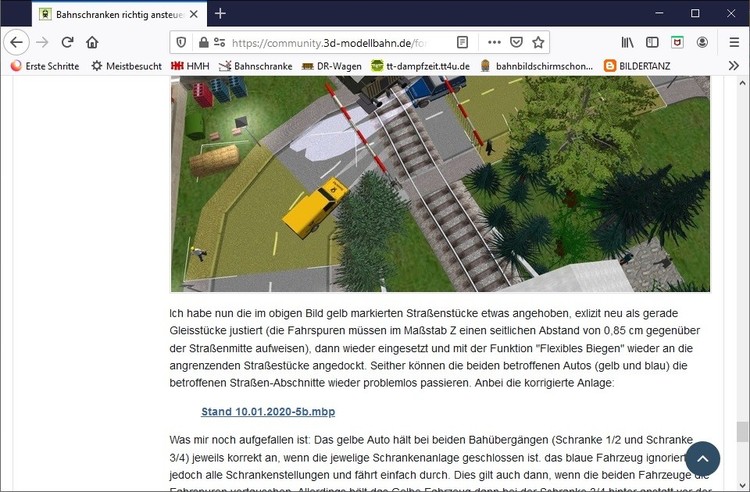This screenshot has width=750, height=492.
Task: Open Firefox account menu
Action: click(x=702, y=43)
